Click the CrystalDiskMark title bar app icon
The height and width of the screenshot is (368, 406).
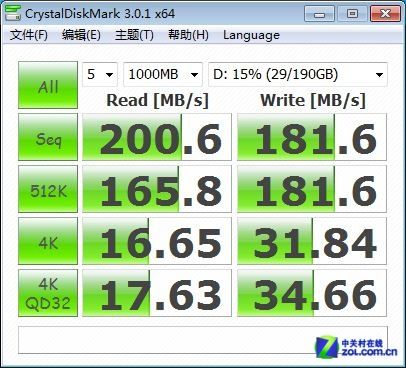(x=13, y=13)
